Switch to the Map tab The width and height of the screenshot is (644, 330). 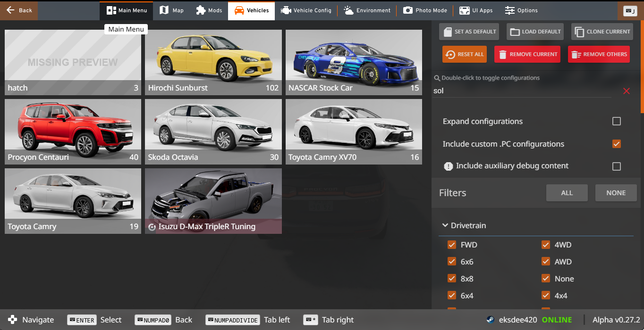(x=171, y=10)
